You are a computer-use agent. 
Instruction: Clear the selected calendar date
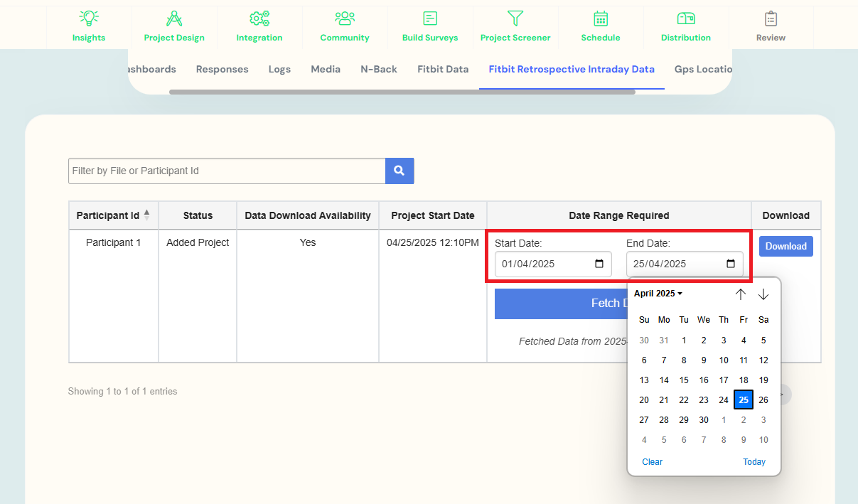[652, 462]
